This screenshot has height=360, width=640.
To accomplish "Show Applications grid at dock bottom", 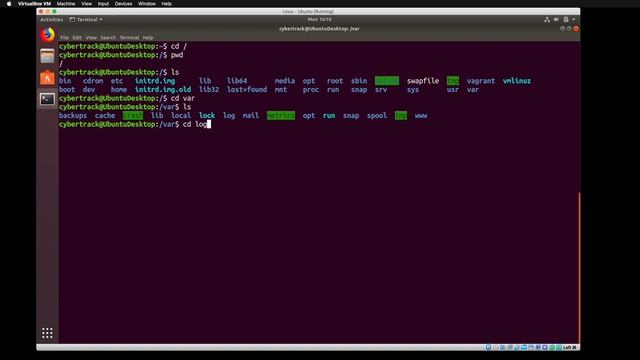I will pyautogui.click(x=47, y=333).
